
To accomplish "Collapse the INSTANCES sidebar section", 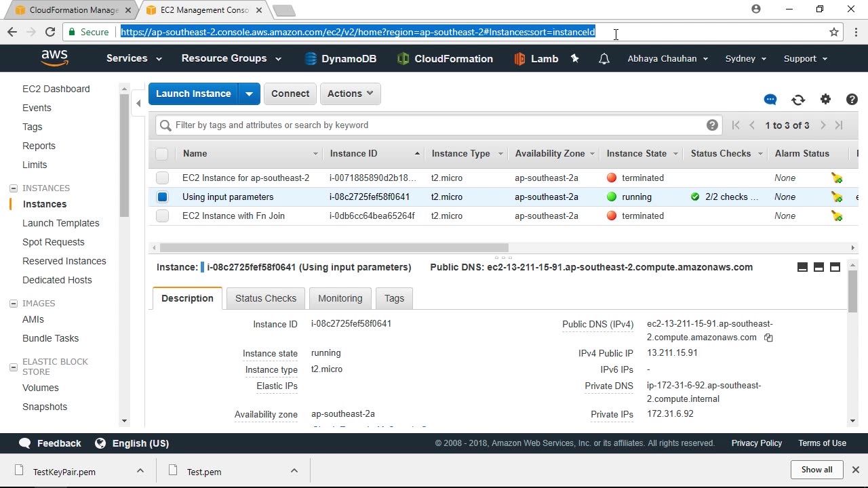I will click(x=14, y=188).
